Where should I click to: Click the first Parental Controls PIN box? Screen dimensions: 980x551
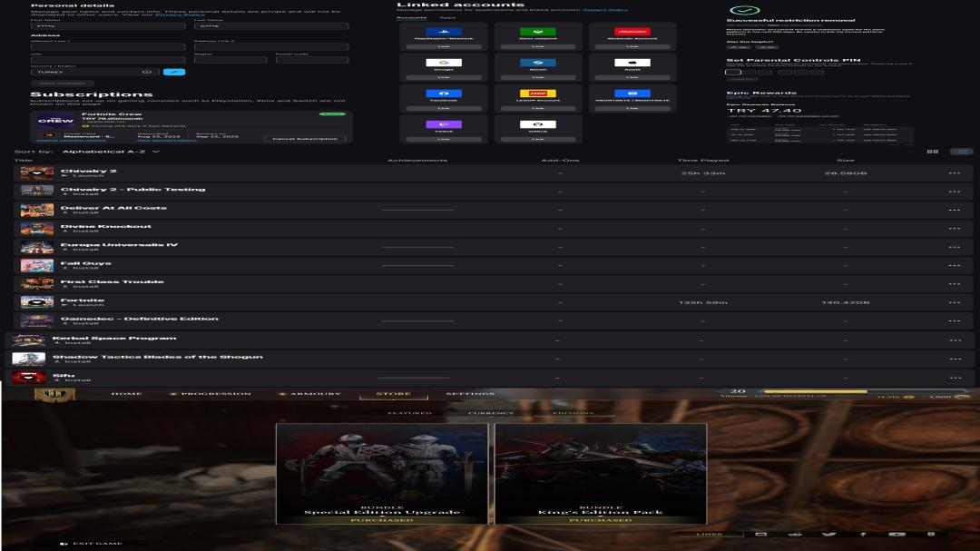[x=733, y=73]
